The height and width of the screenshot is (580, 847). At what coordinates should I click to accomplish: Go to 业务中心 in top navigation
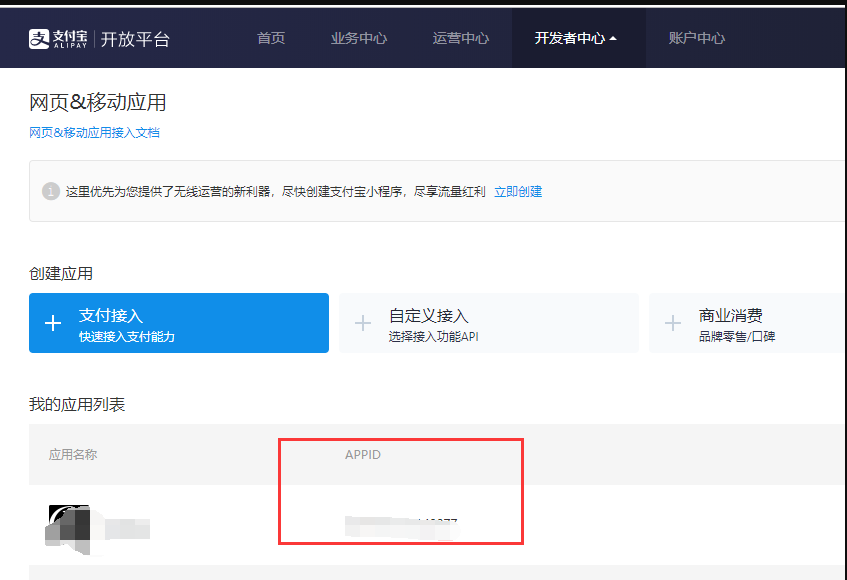point(359,38)
